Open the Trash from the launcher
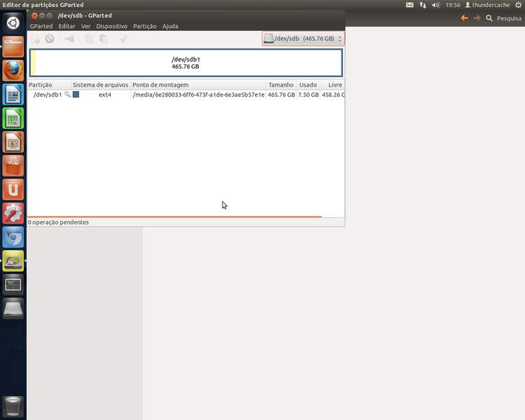This screenshot has width=525, height=420. [13, 406]
